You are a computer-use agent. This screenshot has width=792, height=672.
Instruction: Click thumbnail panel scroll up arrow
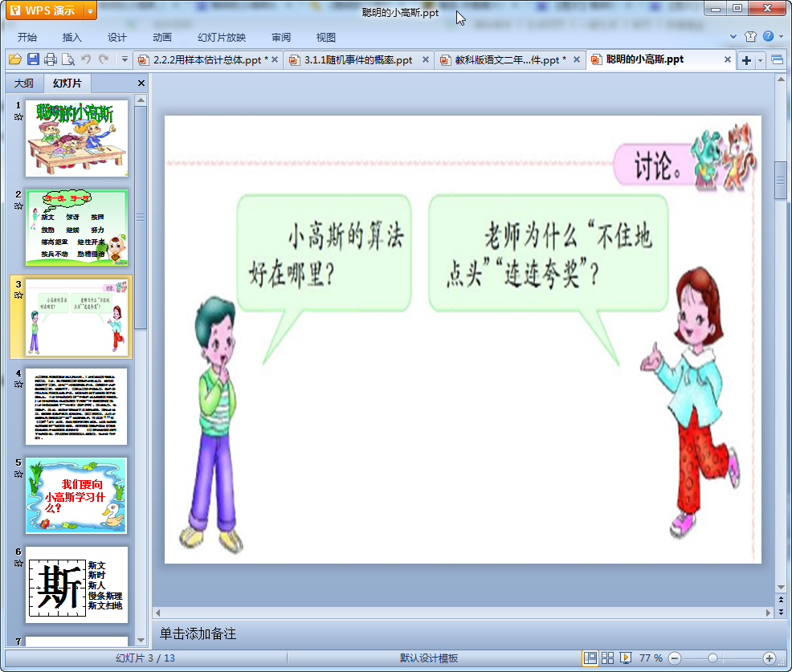pyautogui.click(x=141, y=100)
